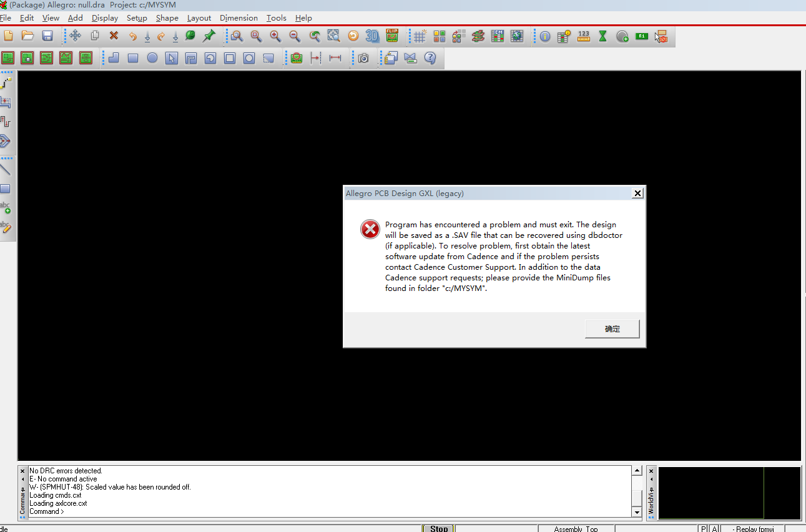
Task: Click the red X Delete icon
Action: point(114,36)
